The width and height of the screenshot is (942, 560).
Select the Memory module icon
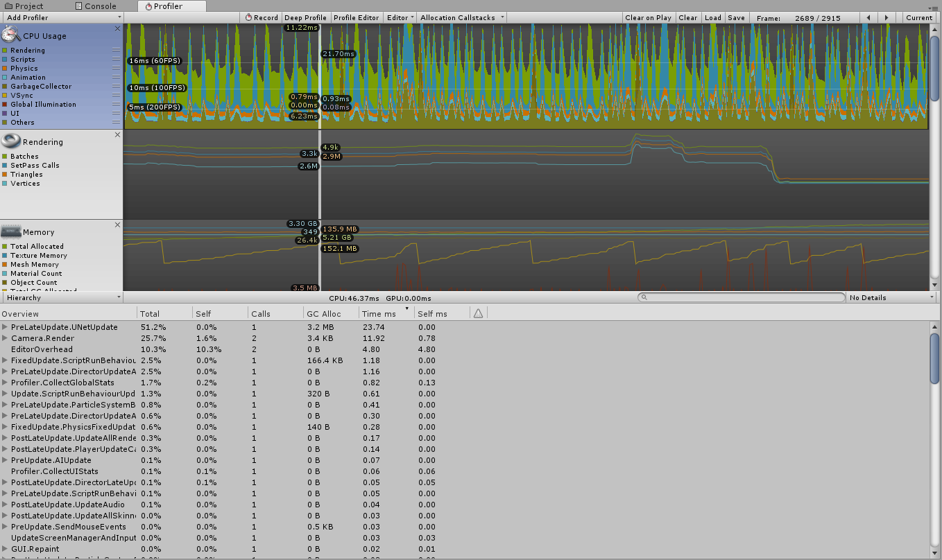pos(11,231)
